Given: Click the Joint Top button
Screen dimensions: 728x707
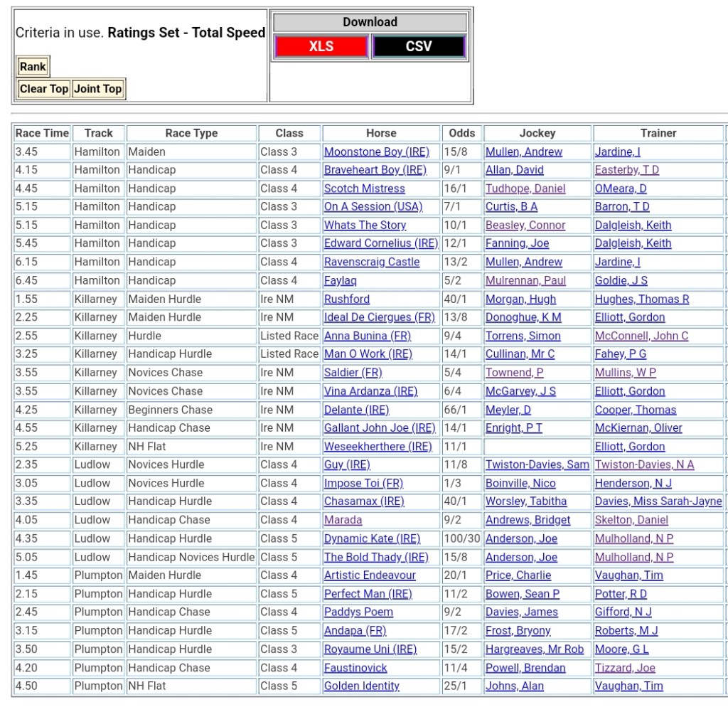Looking at the screenshot, I should click(98, 89).
